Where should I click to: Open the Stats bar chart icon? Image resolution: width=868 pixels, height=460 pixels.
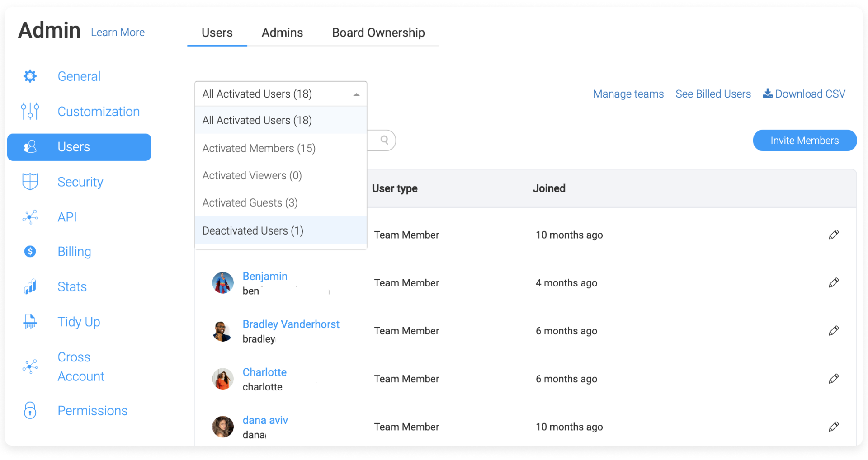[x=30, y=286]
